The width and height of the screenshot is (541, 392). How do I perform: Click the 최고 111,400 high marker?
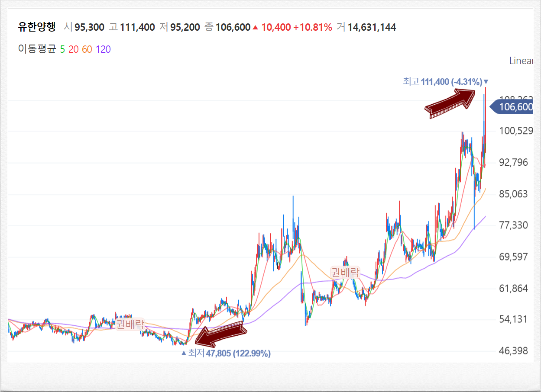[446, 81]
